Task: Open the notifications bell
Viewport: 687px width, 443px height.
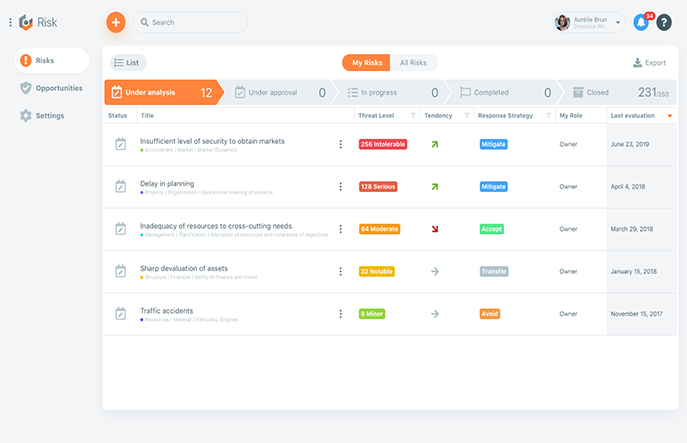Action: [x=641, y=22]
